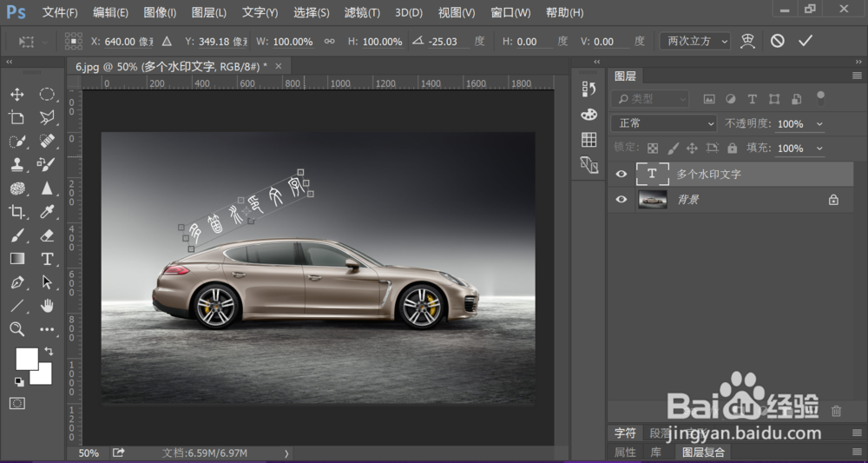Select the Blur tool icon
868x463 pixels.
click(17, 189)
